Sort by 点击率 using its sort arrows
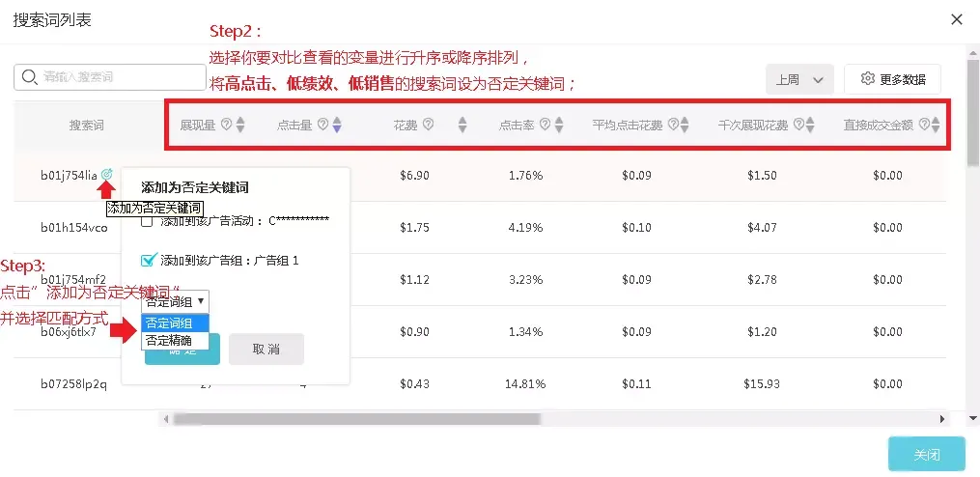The image size is (980, 477). point(559,125)
